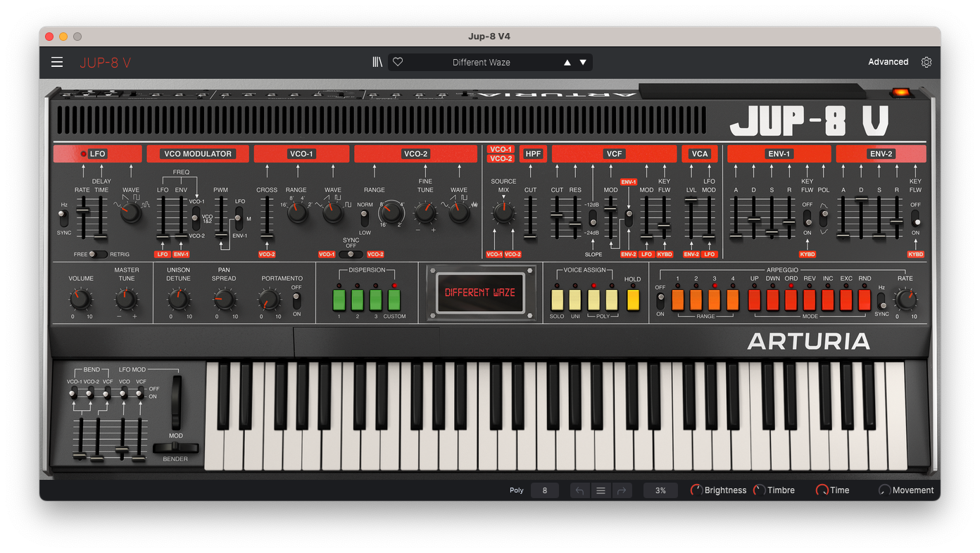Click the BENDER lever
Image resolution: width=980 pixels, height=553 pixels.
click(x=176, y=448)
